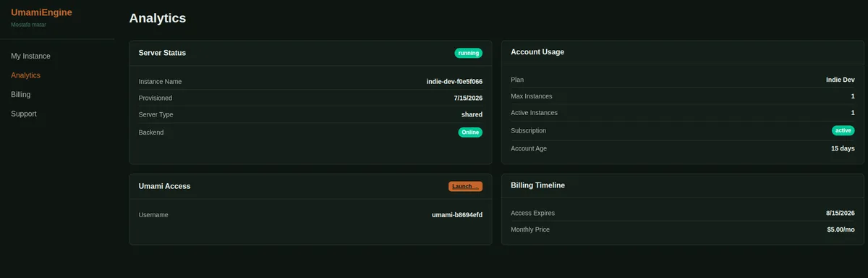Screen dimensions: 868x278
Task: Click the Access Expires label
Action: 532,214
